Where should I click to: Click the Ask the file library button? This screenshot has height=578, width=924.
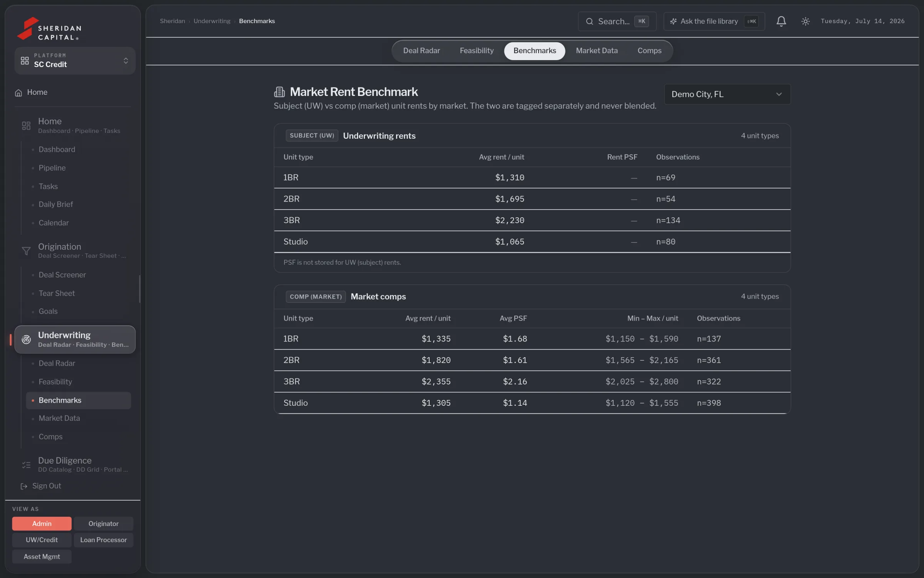(x=714, y=21)
